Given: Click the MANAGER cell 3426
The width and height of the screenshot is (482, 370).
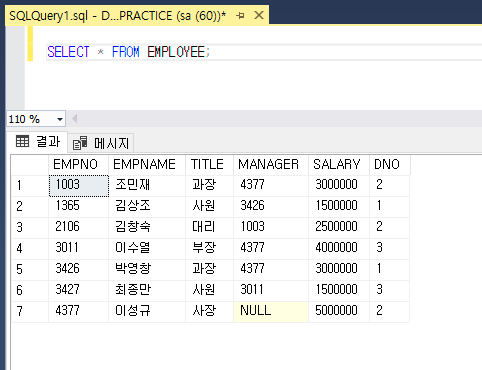Looking at the screenshot, I should (271, 207).
